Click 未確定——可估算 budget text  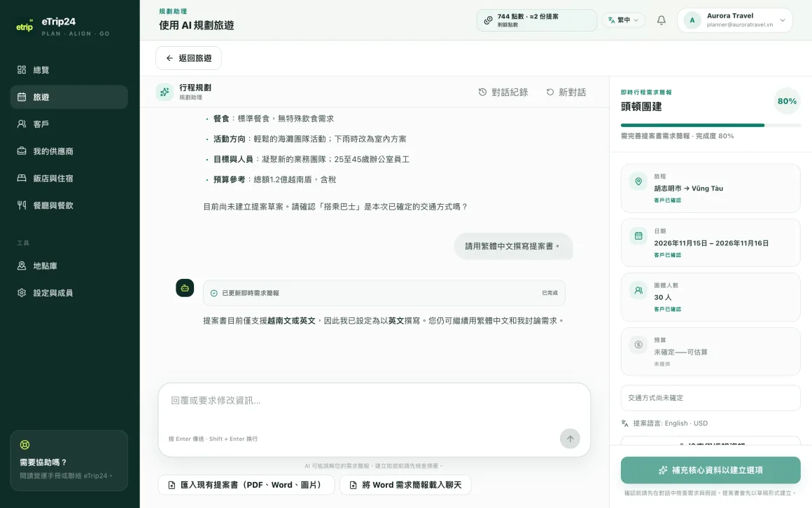[x=680, y=352]
